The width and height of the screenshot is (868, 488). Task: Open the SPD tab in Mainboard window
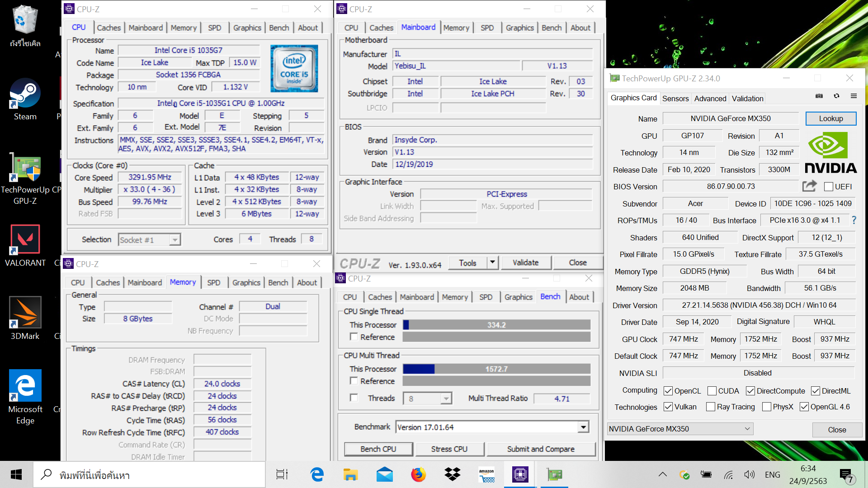pyautogui.click(x=487, y=28)
